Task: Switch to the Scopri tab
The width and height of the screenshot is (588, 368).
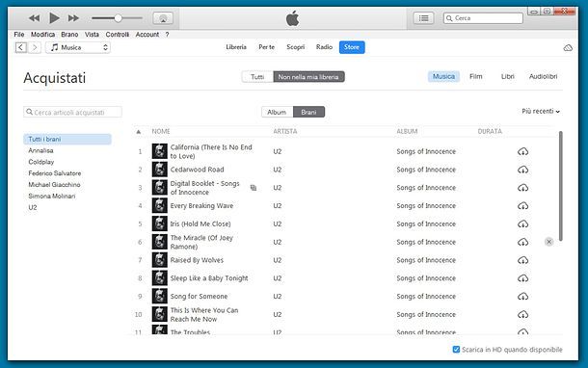Action: point(296,47)
